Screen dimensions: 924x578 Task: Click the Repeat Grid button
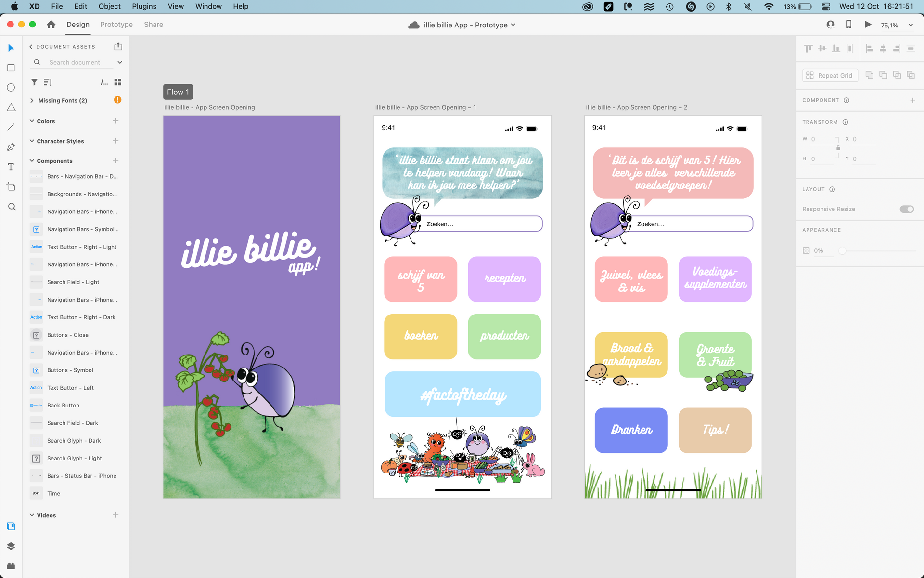pyautogui.click(x=830, y=76)
